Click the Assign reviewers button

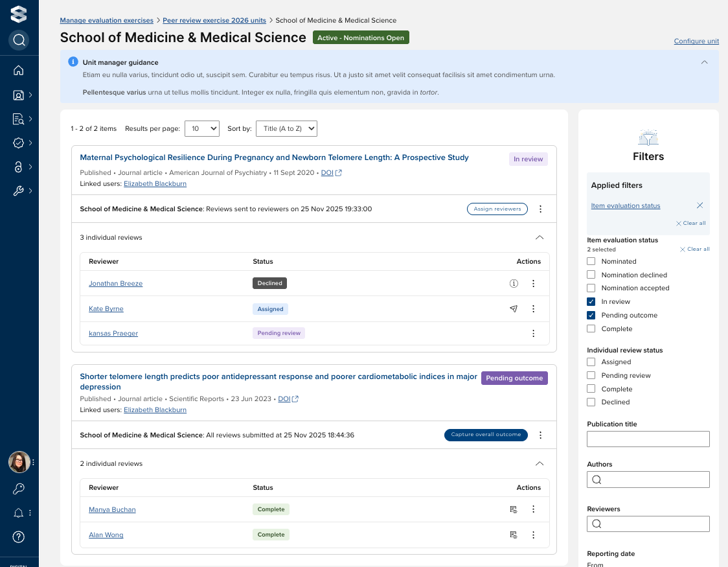pos(497,209)
